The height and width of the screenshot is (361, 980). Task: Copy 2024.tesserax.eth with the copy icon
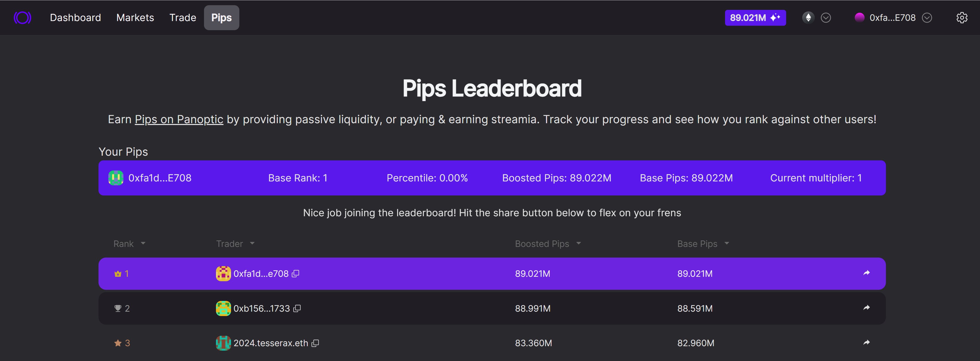[315, 343]
